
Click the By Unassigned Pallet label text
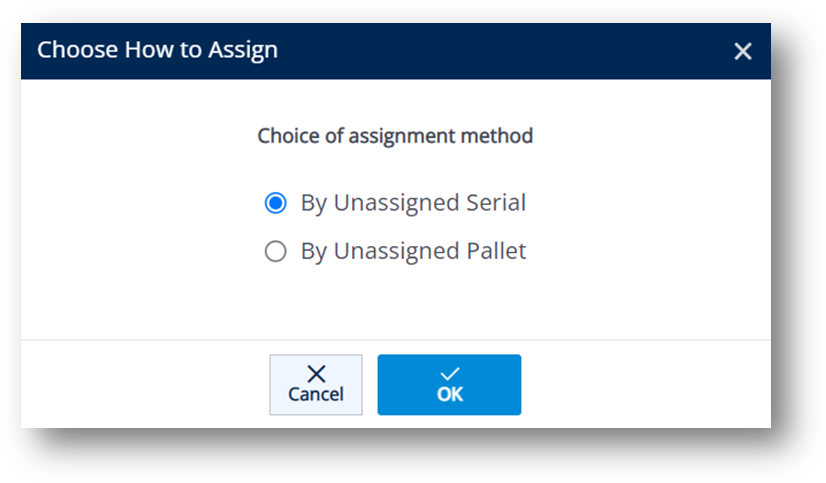coord(413,252)
